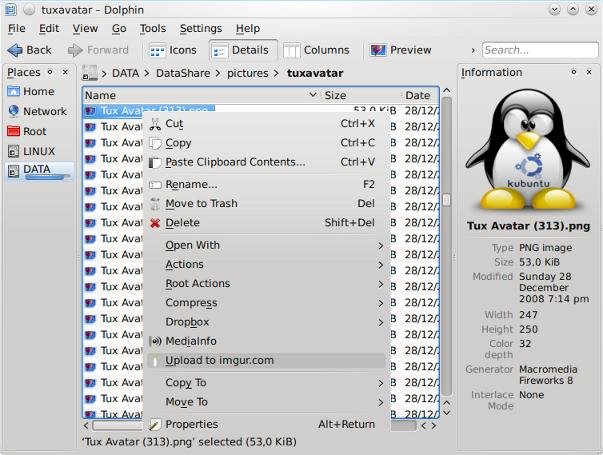The image size is (603, 455).
Task: Click the Back arrow icon
Action: [15, 50]
